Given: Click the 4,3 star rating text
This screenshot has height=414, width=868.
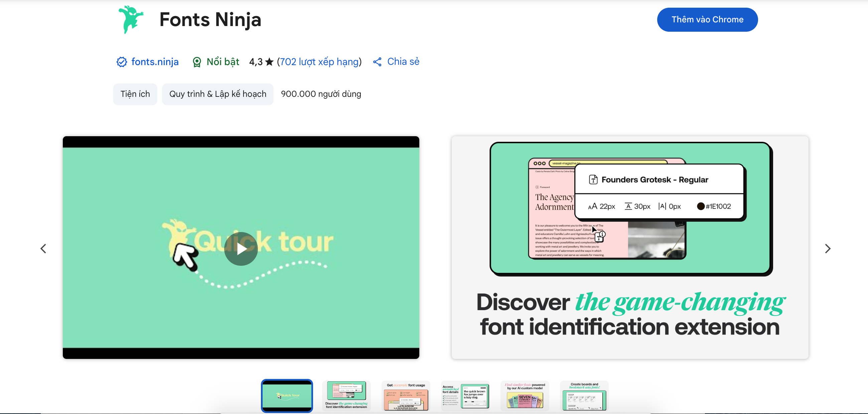Looking at the screenshot, I should point(261,62).
